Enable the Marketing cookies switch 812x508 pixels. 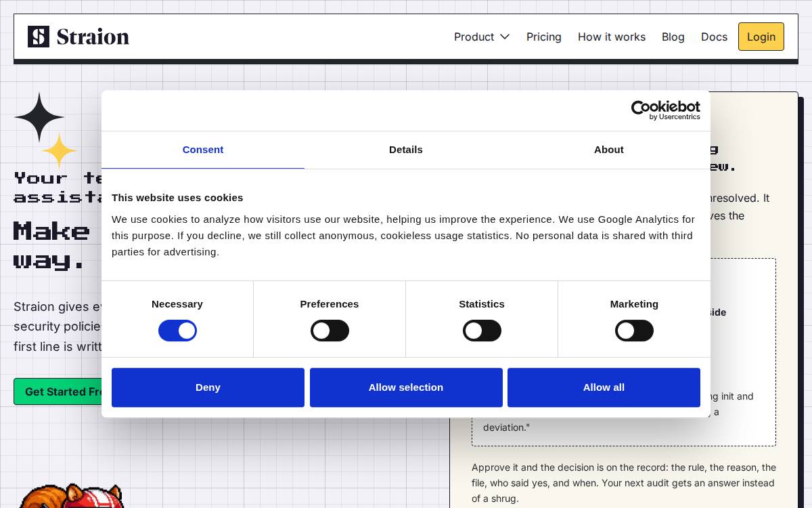tap(634, 331)
